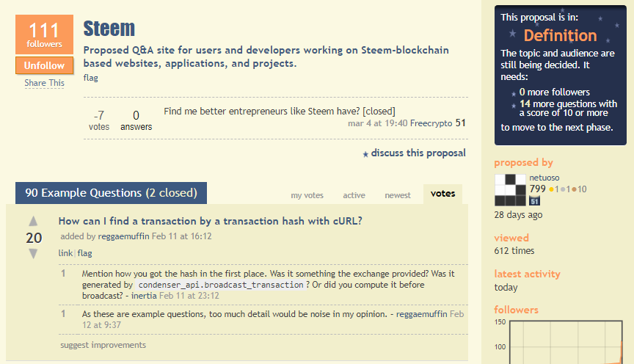Click the star icon beside discuss this proposal
The image size is (634, 364).
click(x=365, y=154)
